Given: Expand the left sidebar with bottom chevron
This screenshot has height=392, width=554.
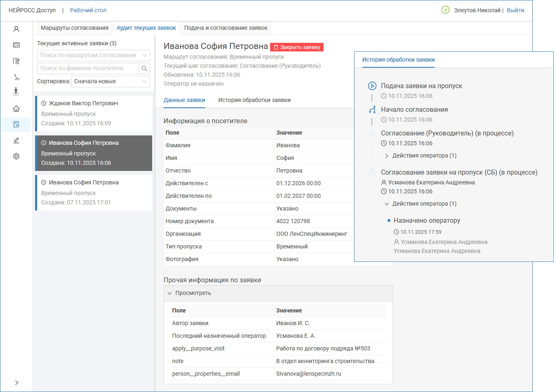Looking at the screenshot, I should [16, 383].
